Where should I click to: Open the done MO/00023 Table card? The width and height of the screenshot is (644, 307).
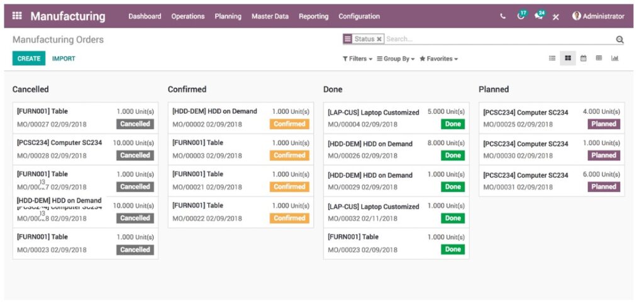(396, 243)
